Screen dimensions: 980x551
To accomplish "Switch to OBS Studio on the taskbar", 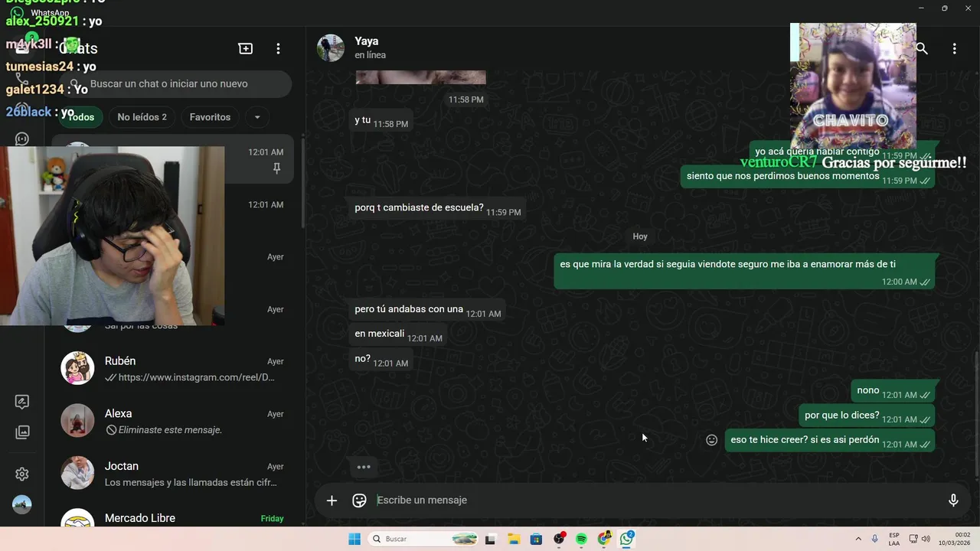I will pos(559,540).
